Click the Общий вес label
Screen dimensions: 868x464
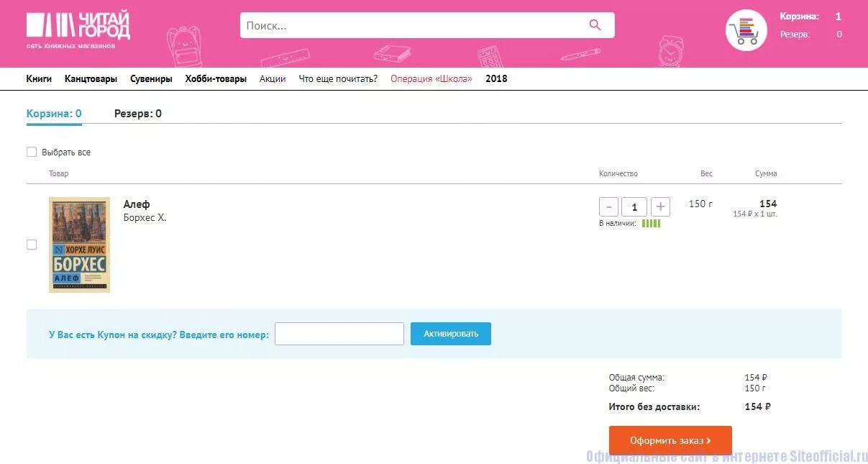click(x=631, y=388)
